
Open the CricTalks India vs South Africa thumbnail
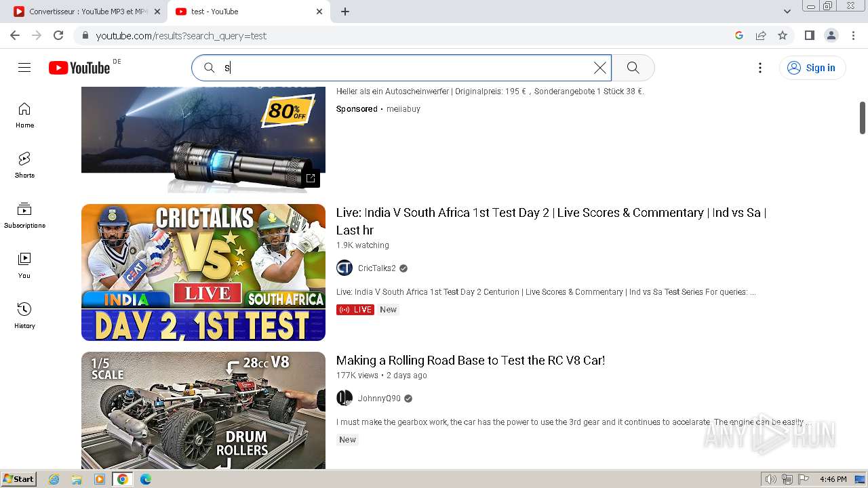pos(203,272)
